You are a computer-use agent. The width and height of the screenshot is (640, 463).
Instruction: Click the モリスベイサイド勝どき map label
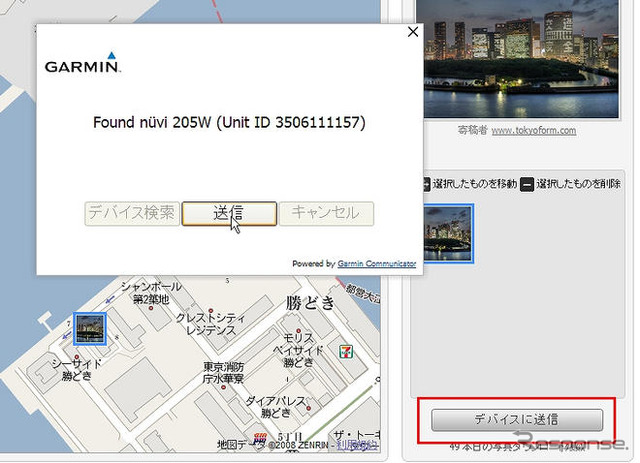299,350
